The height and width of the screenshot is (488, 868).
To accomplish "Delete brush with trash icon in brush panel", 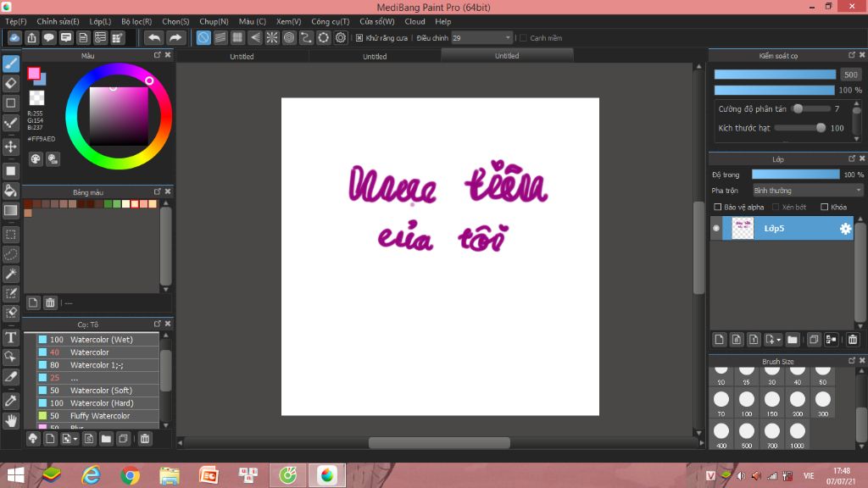I will [x=144, y=439].
